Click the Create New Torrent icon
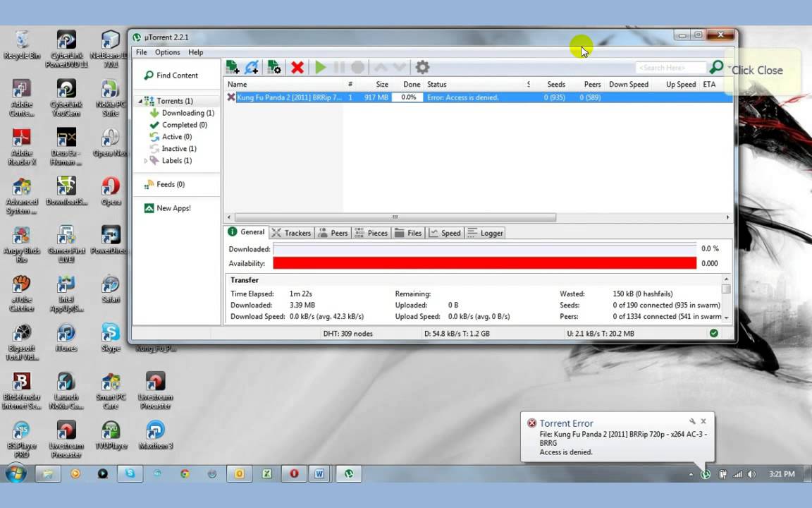812x508 pixels. pyautogui.click(x=274, y=68)
